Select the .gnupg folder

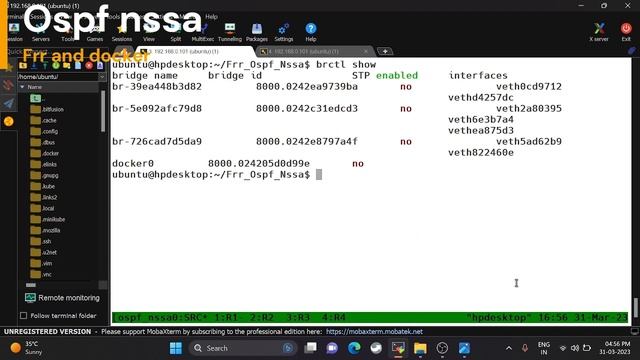(44, 176)
